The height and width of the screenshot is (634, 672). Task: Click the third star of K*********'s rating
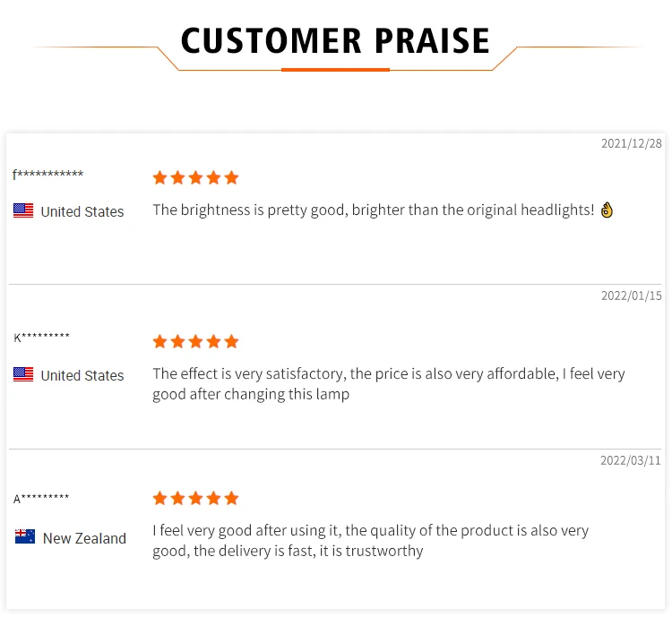196,341
